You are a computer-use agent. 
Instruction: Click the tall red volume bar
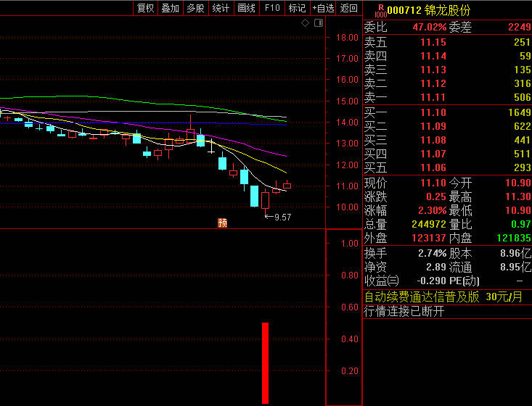[x=266, y=363]
